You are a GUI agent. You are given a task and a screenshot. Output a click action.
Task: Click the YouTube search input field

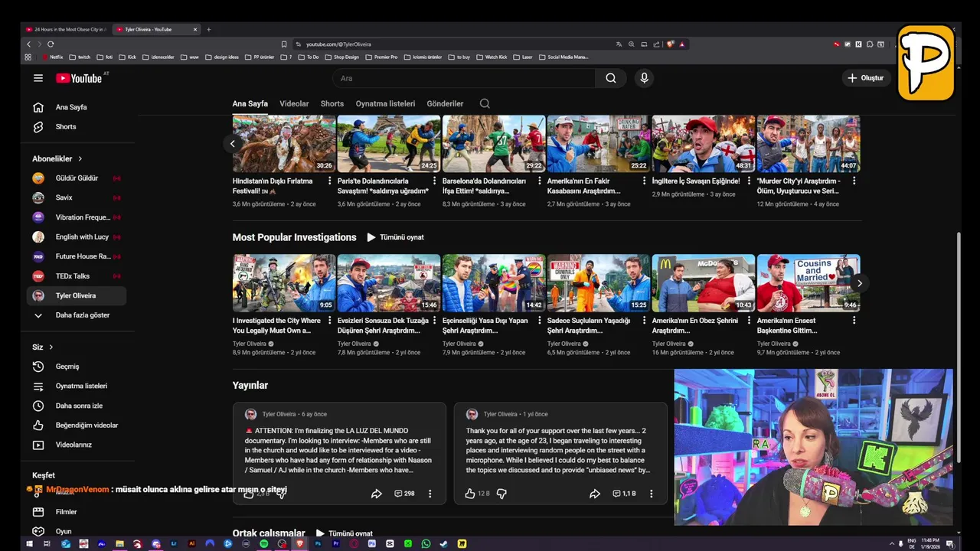463,78
